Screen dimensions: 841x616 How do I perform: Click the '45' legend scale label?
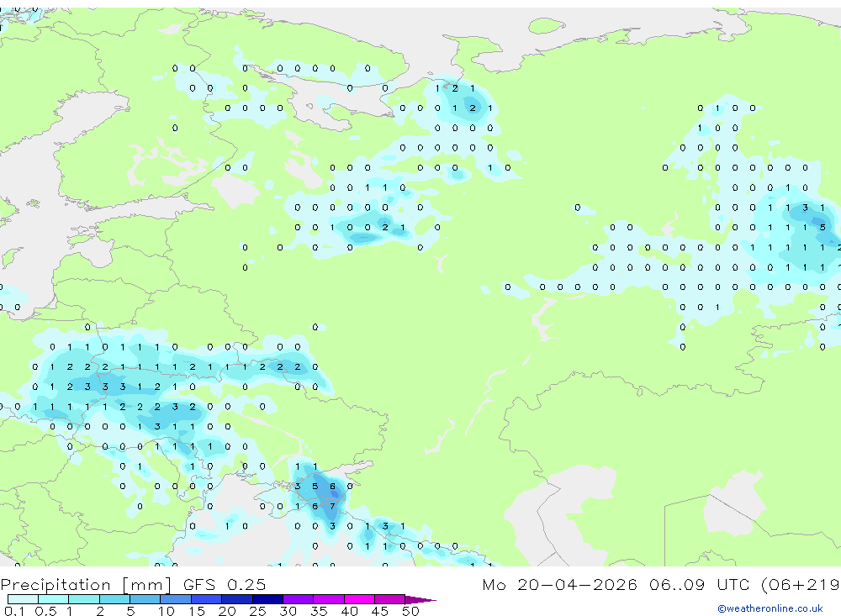[x=380, y=611]
